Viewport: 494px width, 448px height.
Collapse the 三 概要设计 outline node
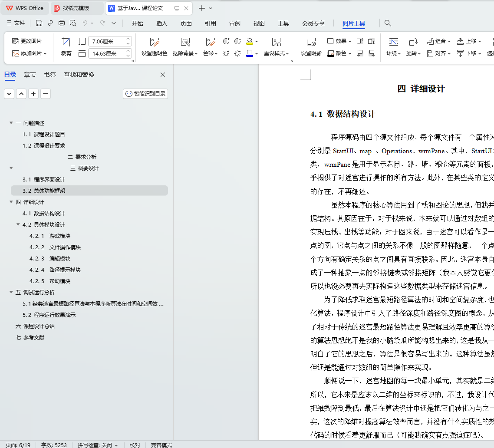[x=11, y=168]
